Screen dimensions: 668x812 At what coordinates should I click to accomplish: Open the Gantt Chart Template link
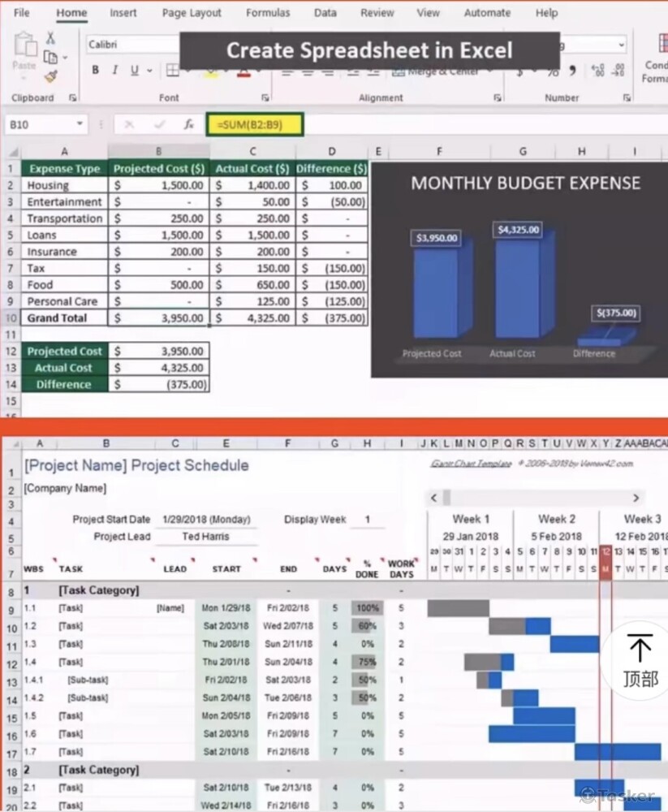(471, 464)
